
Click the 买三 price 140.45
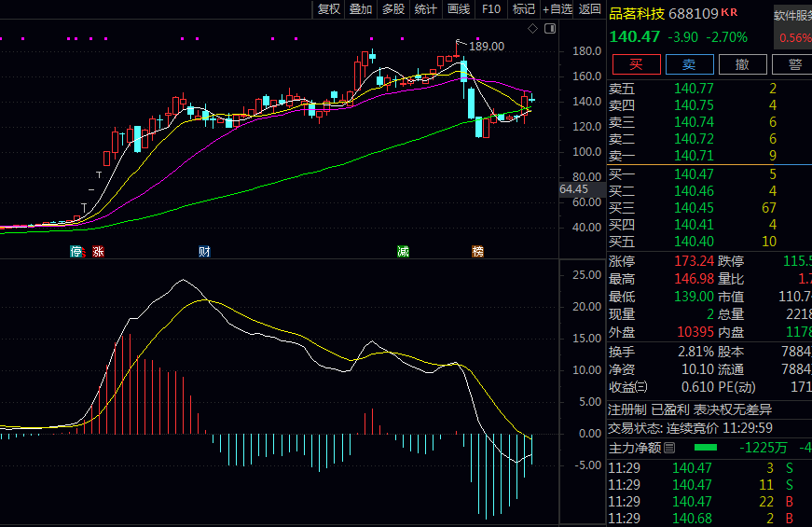click(694, 208)
